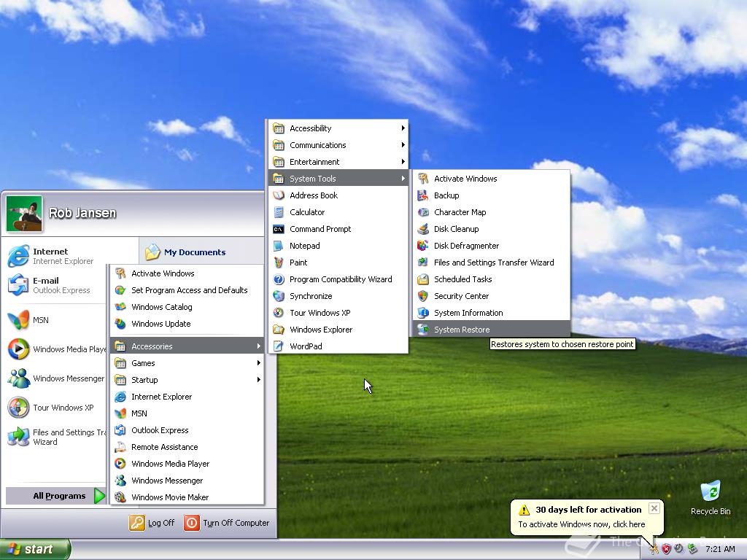Open Scheduled Tasks folder icon
This screenshot has width=747, height=560.
click(422, 279)
